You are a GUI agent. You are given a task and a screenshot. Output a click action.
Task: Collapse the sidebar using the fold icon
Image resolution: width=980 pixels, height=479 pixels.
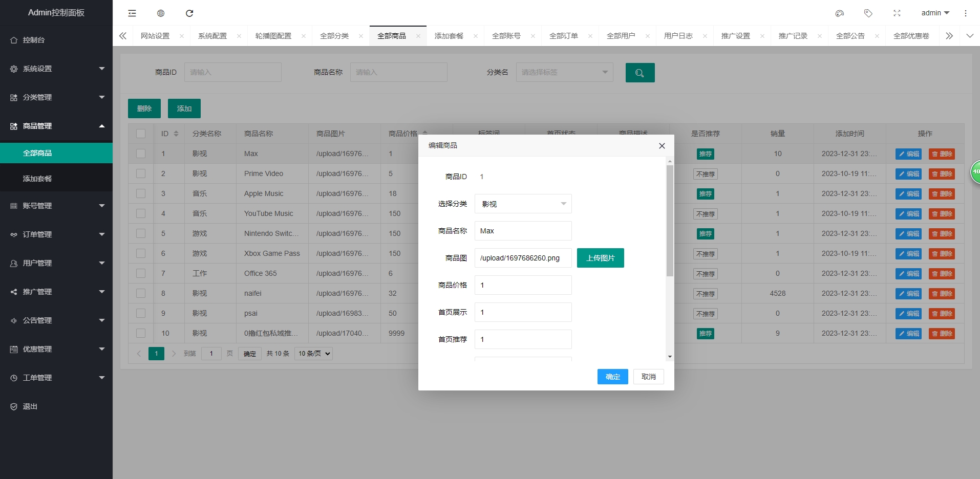[x=132, y=13]
